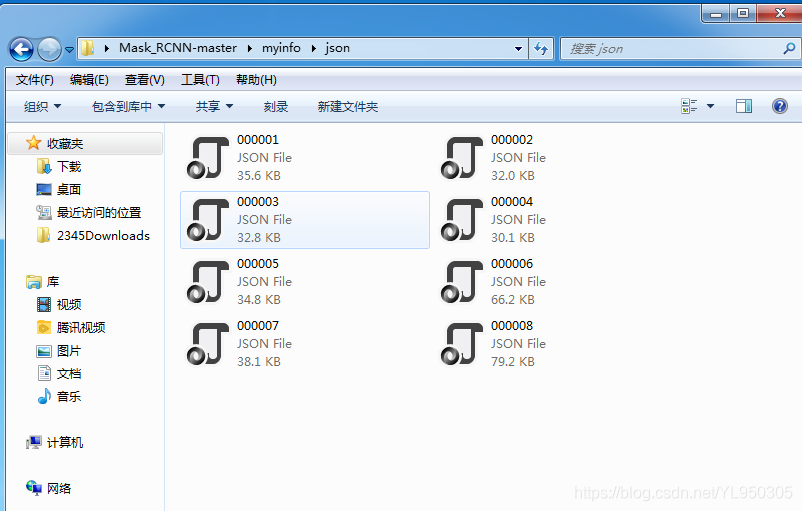The height and width of the screenshot is (511, 802).
Task: Click the 38.1 KB size text
Action: pyautogui.click(x=259, y=362)
